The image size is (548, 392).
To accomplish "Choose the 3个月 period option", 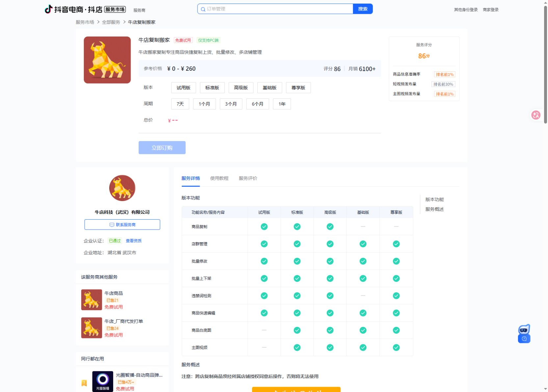I will pyautogui.click(x=231, y=104).
